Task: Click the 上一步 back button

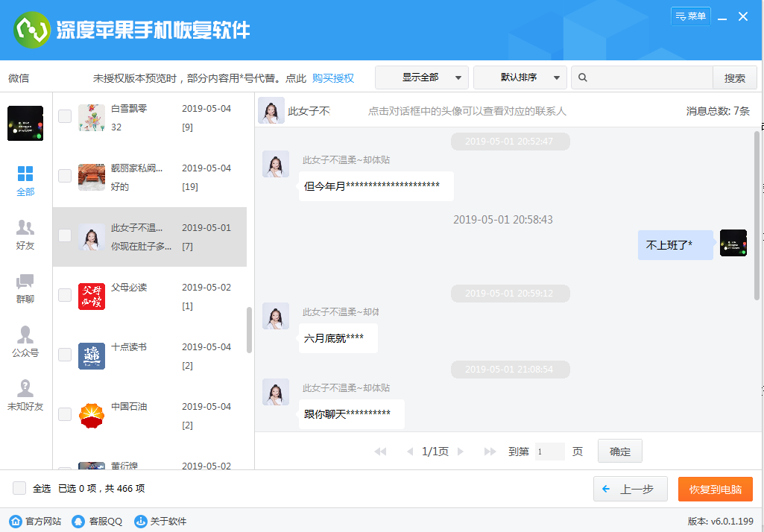Action: [630, 489]
